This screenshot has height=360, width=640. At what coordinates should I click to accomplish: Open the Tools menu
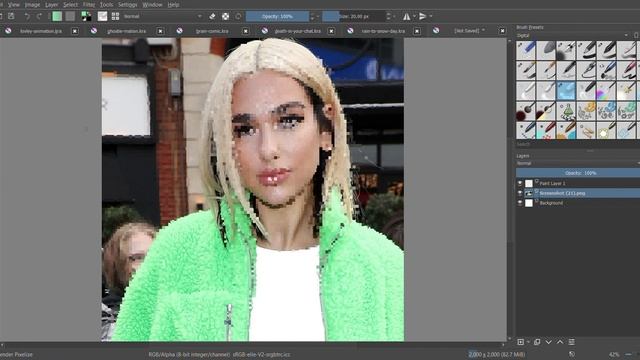[106, 4]
